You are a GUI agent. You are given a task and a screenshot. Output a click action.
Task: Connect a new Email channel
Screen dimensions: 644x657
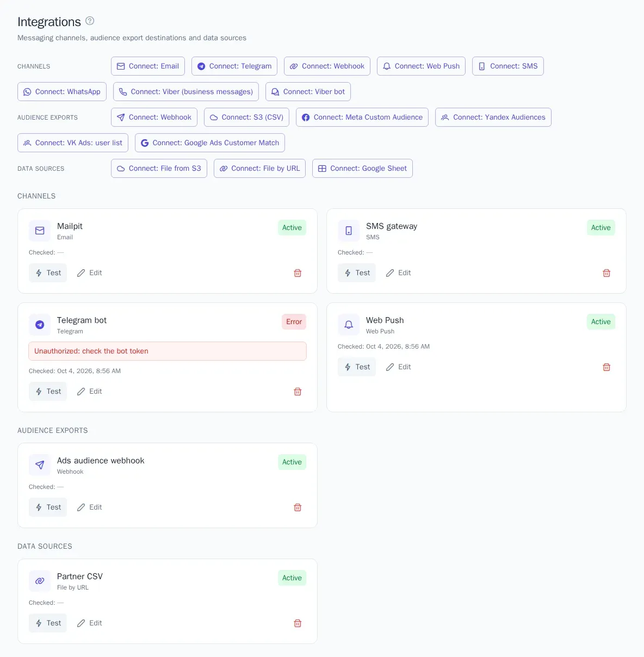click(x=148, y=66)
